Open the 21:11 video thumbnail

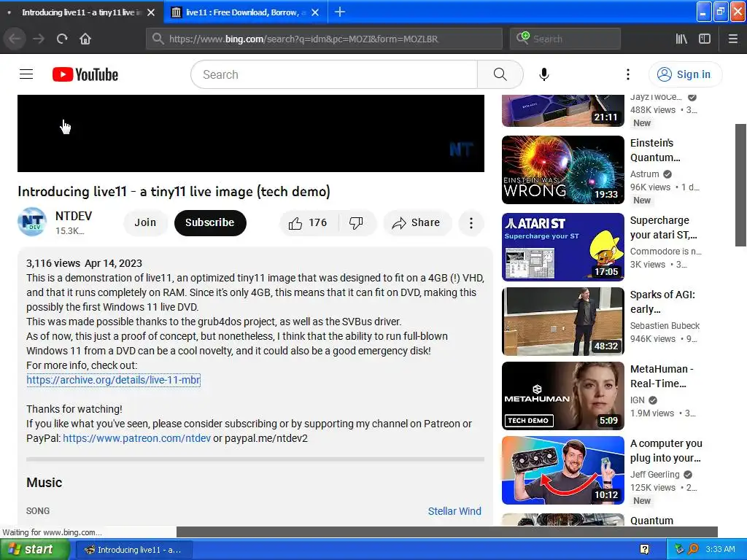pos(562,111)
